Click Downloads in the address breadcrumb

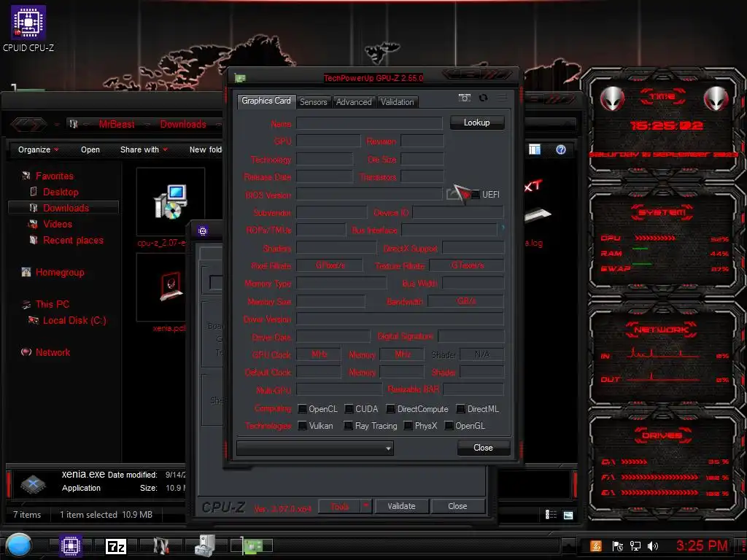point(183,124)
